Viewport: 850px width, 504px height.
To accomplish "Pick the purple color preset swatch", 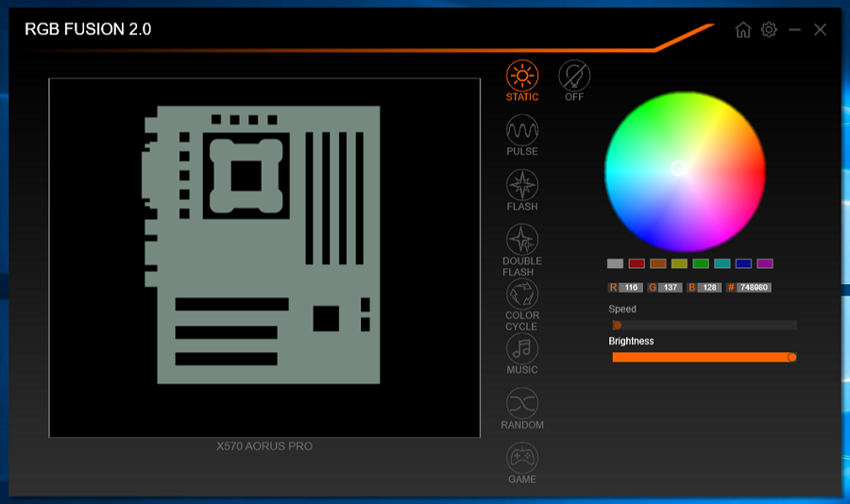I will [765, 263].
